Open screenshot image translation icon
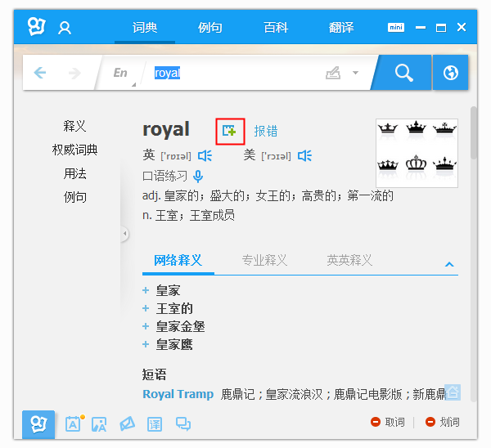Viewport: 491px width, 448px height. pyautogui.click(x=99, y=424)
